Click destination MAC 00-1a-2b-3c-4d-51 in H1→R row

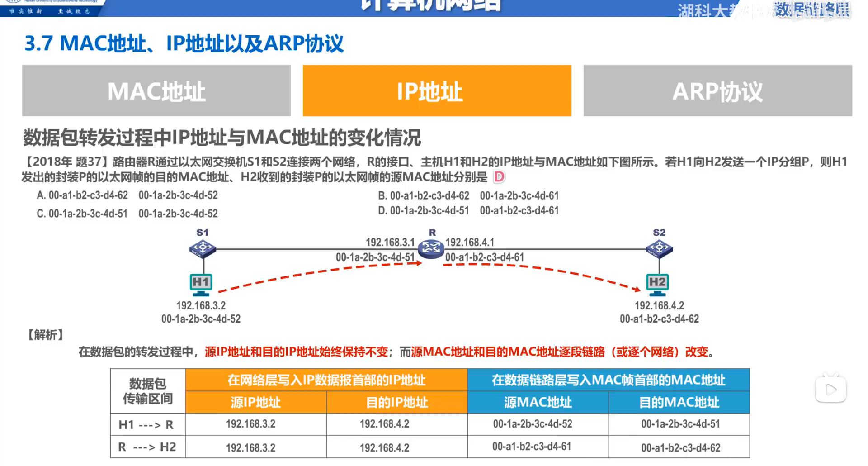coord(680,424)
